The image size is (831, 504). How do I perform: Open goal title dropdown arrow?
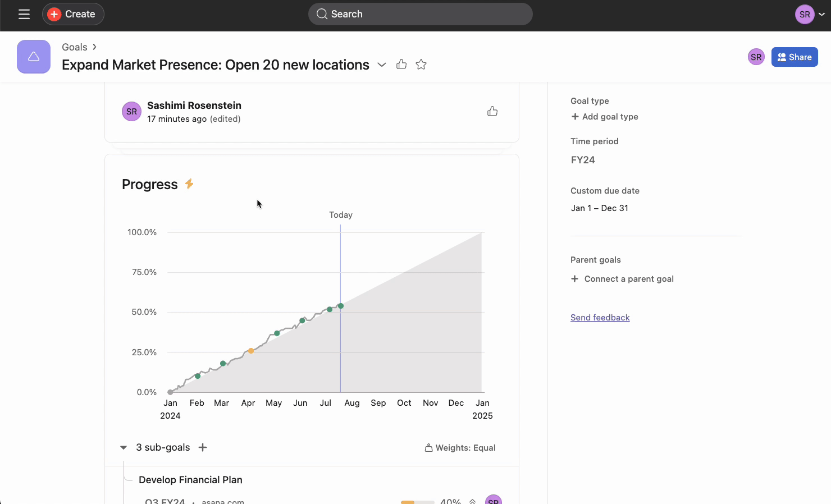[x=382, y=65]
